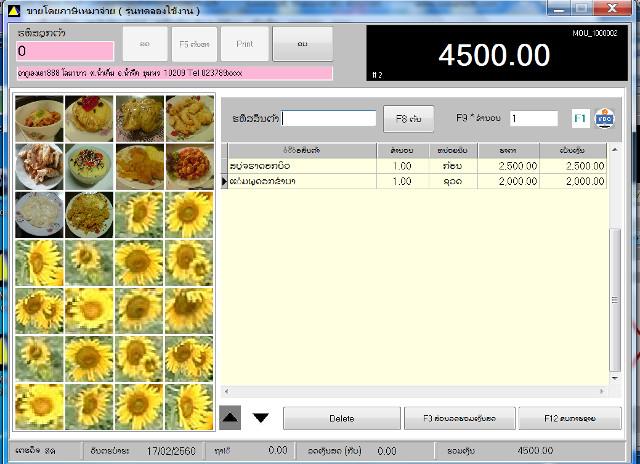Select the dessert with red topping thumbnail
Screen dimensions: 640x464
coord(89,118)
